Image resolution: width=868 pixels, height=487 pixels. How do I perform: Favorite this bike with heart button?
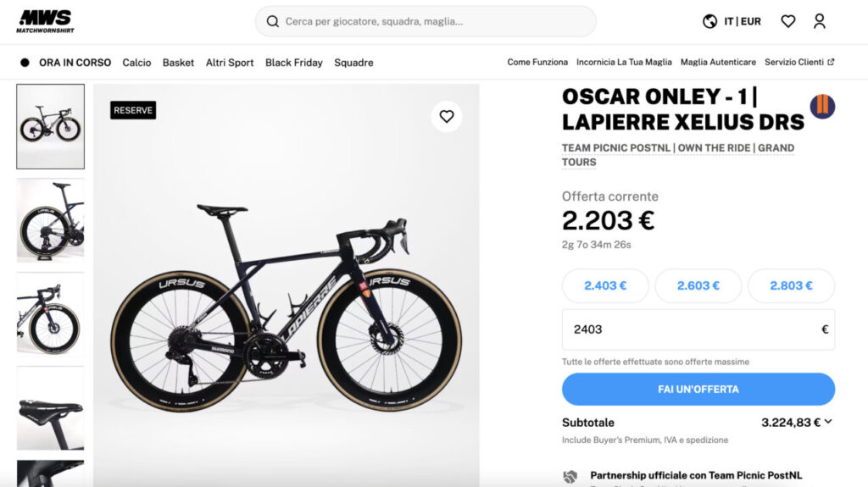[447, 117]
